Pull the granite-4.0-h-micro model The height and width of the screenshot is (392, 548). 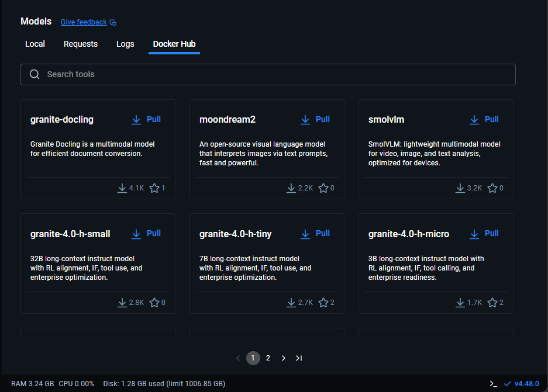(484, 233)
